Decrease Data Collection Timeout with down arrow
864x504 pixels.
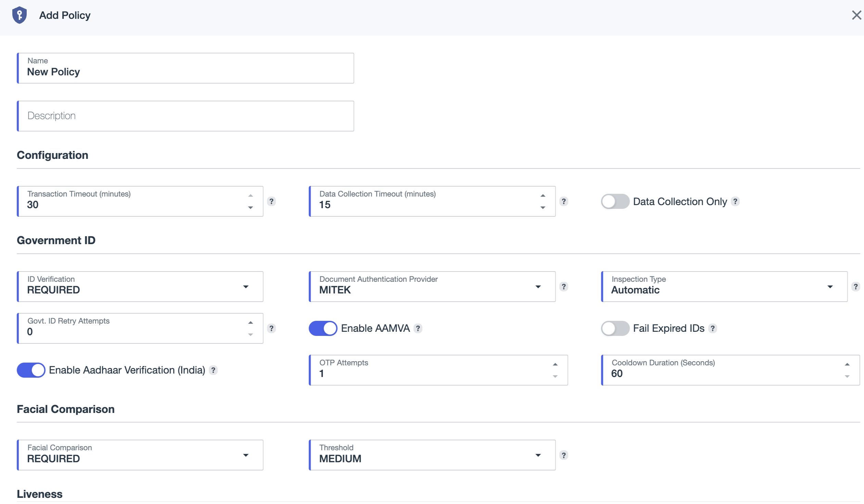point(543,208)
